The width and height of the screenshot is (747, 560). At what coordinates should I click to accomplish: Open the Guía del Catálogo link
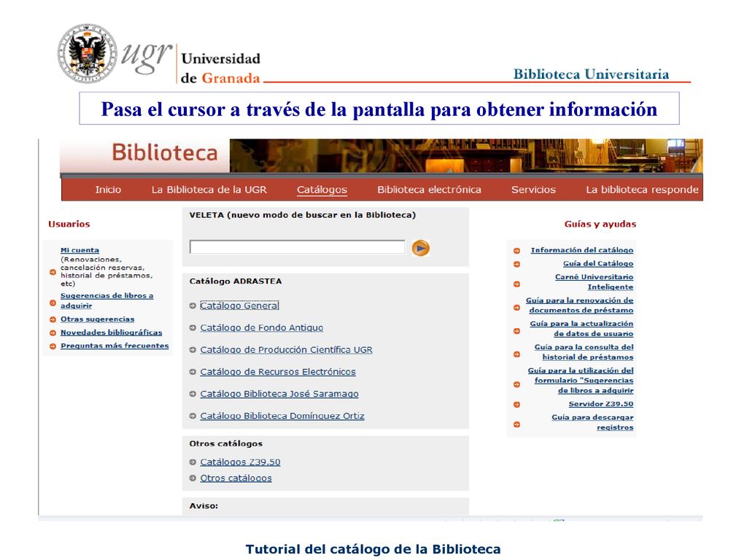click(x=598, y=263)
